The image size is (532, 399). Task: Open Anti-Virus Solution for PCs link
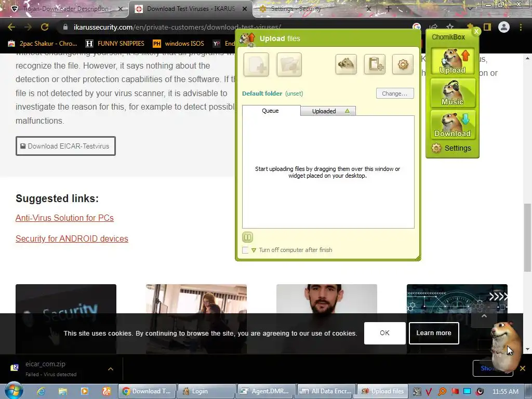click(64, 218)
